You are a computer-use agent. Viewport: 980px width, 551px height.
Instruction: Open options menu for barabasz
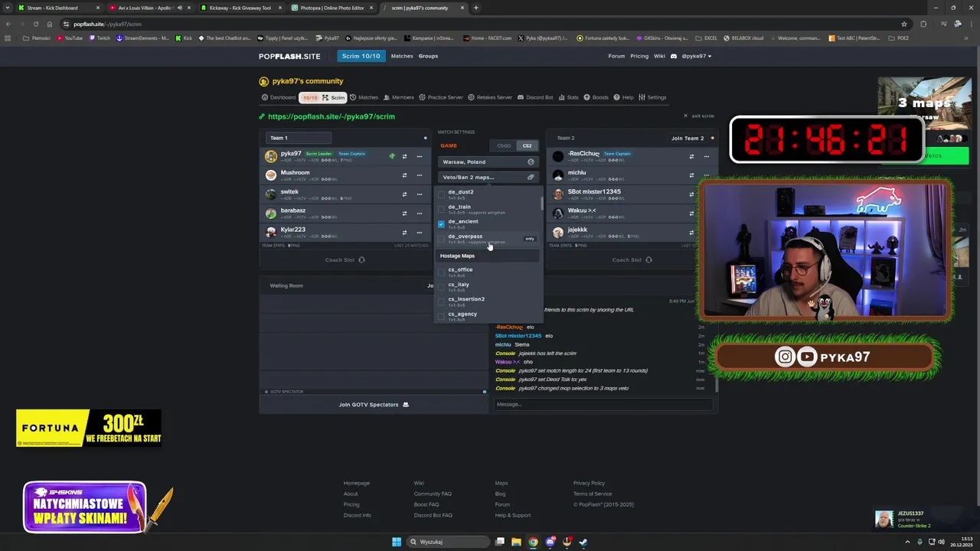tap(419, 214)
